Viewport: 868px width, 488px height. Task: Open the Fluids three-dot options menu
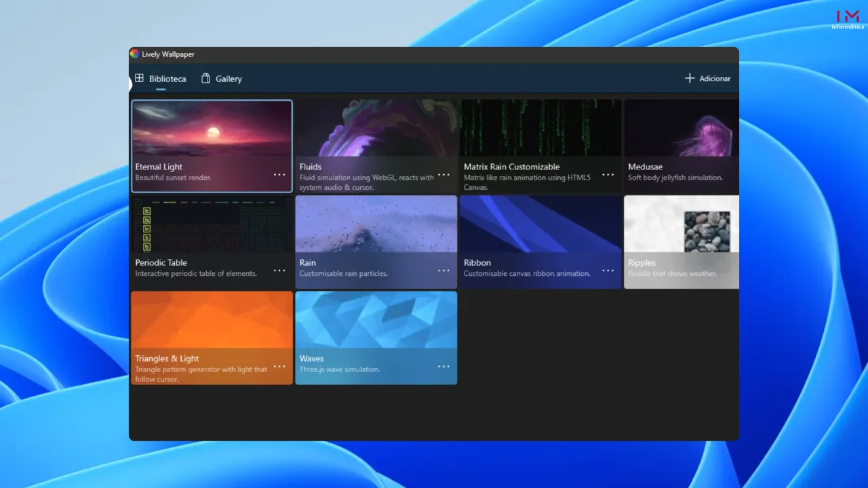[443, 175]
